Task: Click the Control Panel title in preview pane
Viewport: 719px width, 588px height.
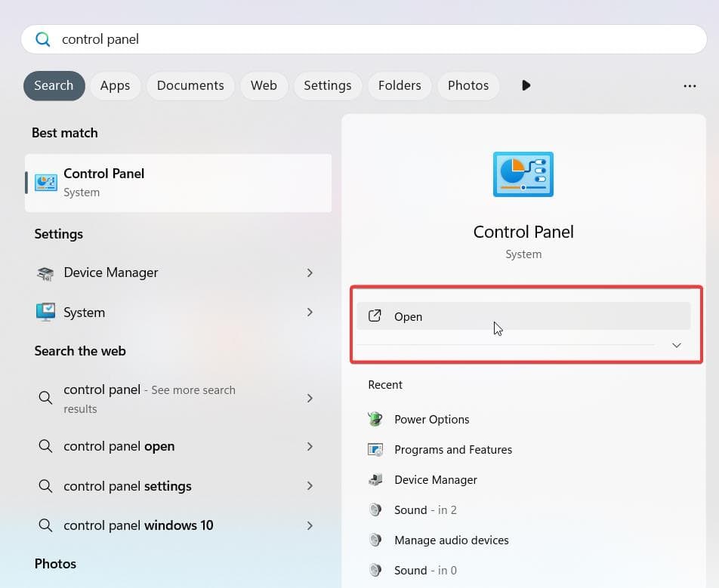Action: click(523, 232)
